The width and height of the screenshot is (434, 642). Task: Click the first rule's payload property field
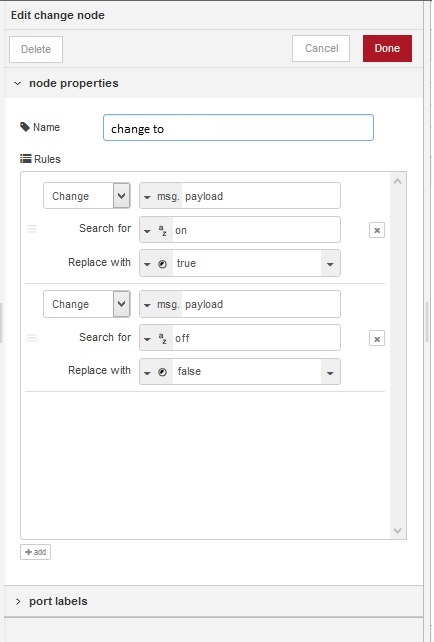point(261,196)
